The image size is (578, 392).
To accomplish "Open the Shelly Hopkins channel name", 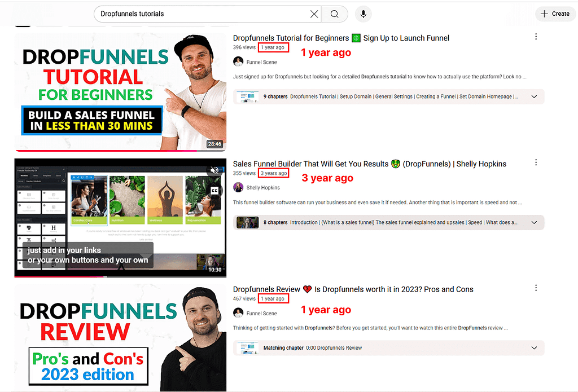I will (x=263, y=187).
